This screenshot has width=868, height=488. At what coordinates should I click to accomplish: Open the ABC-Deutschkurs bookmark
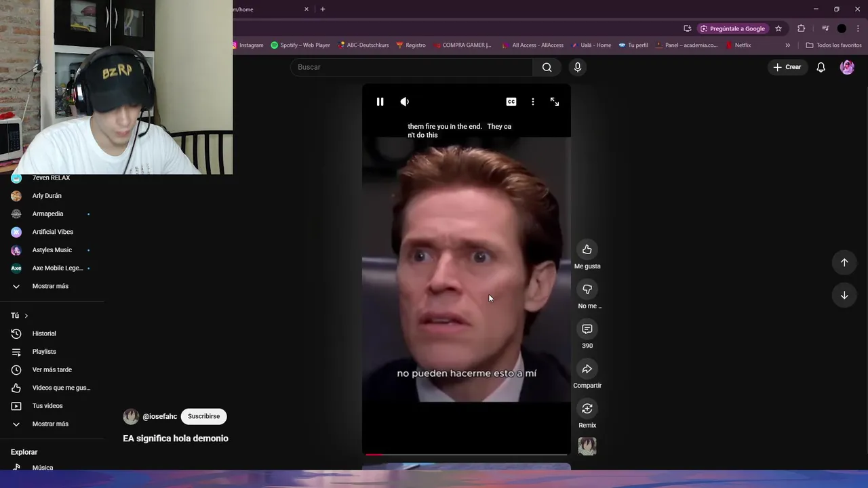point(363,45)
